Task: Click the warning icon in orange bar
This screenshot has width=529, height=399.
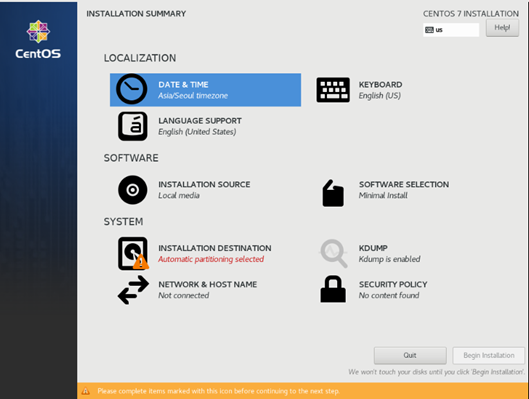Action: coord(86,391)
